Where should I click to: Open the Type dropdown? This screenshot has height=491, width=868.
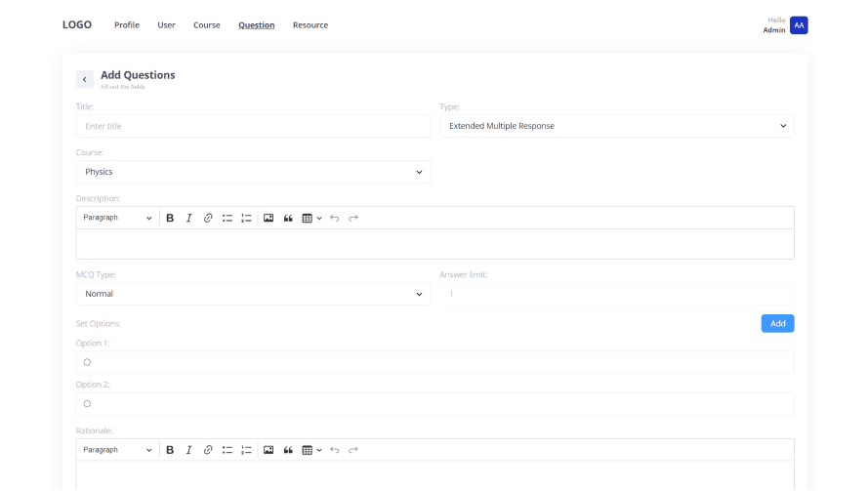(x=616, y=126)
